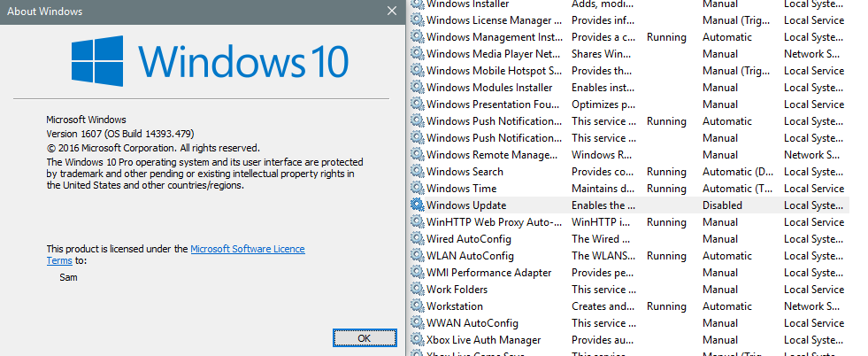Click the Running status in the Windows Search row
Viewport: 868px width, 356px height.
[666, 172]
